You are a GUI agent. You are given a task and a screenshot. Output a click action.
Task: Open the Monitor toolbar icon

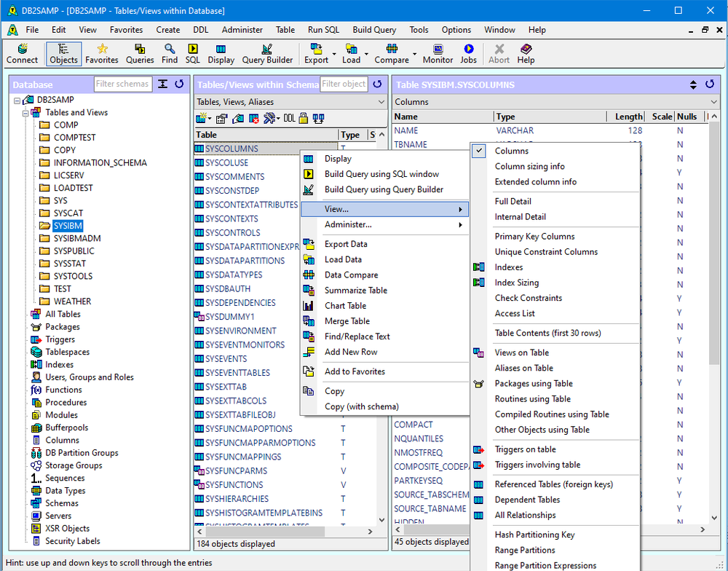point(438,53)
